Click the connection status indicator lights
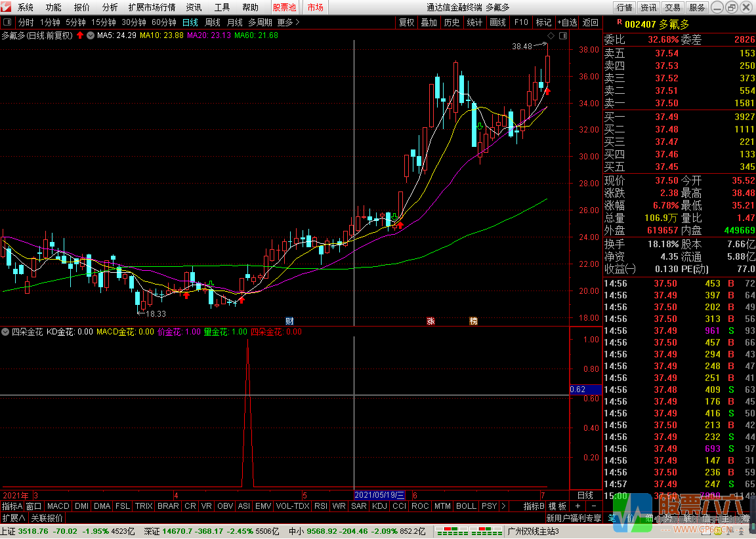The height and width of the screenshot is (539, 756). [x=469, y=531]
